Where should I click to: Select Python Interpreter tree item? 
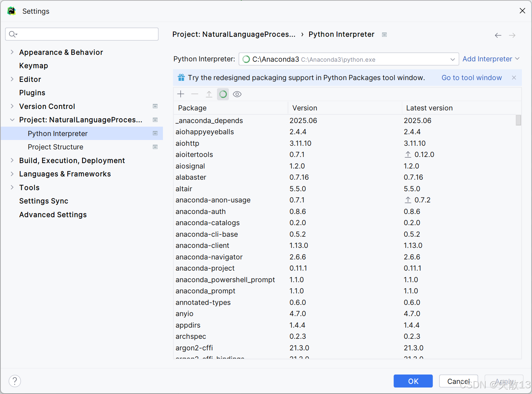pyautogui.click(x=82, y=133)
